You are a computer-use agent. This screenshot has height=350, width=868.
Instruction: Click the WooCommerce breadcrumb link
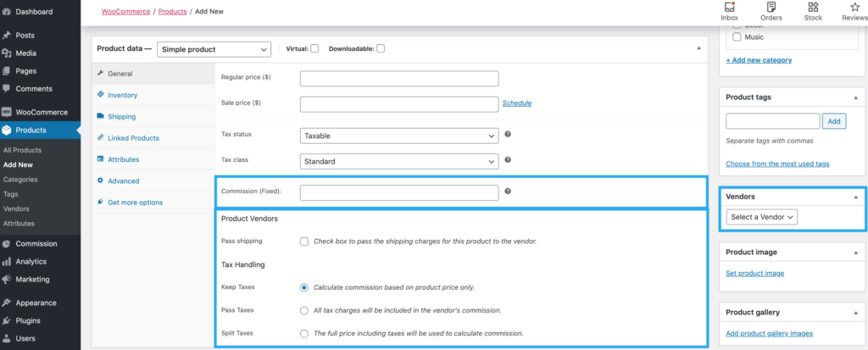(125, 11)
